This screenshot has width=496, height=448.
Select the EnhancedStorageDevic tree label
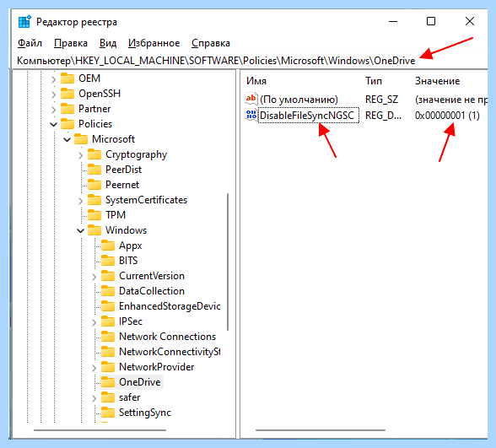pos(170,306)
